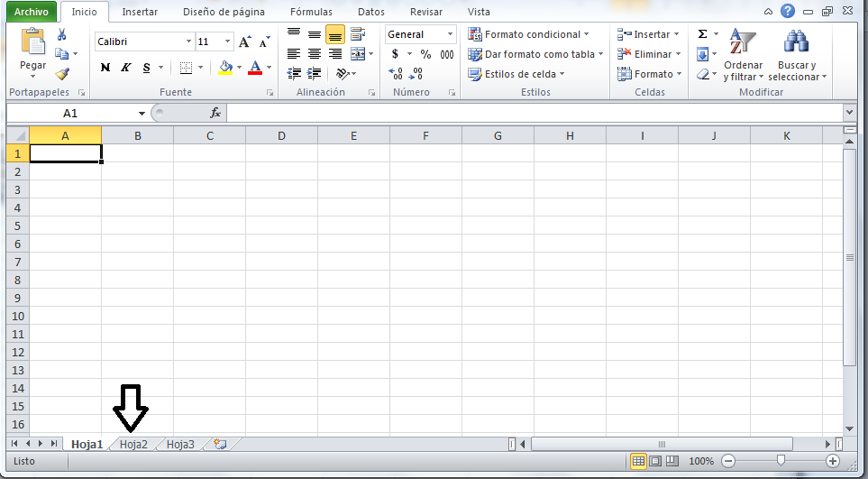868x479 pixels.
Task: Click the zoom slider handle
Action: click(x=781, y=460)
